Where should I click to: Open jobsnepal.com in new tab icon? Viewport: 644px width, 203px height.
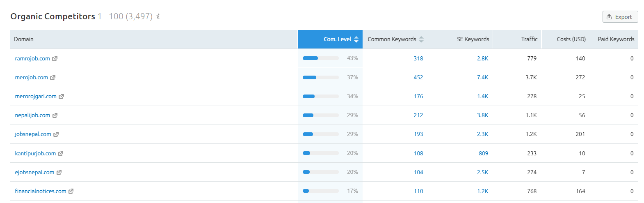click(56, 134)
